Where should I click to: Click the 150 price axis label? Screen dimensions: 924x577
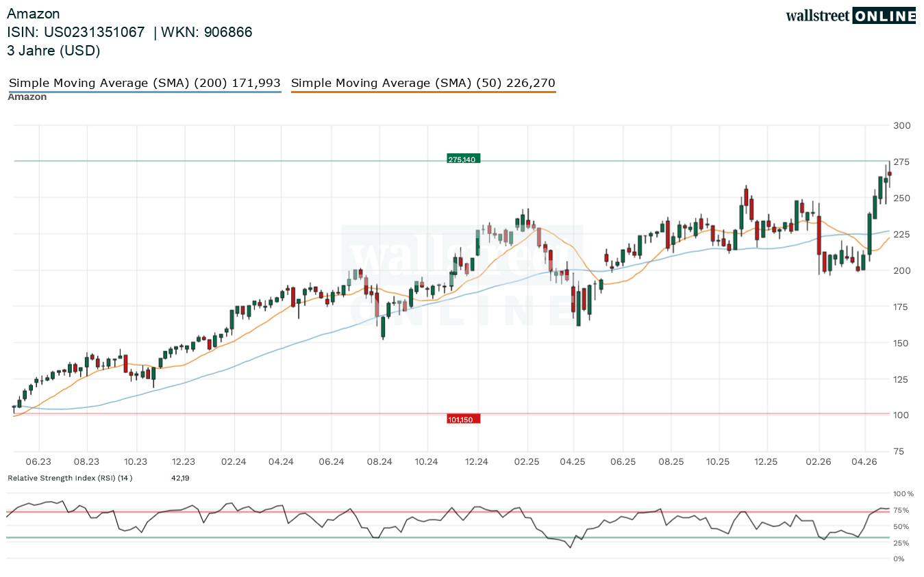pos(901,344)
